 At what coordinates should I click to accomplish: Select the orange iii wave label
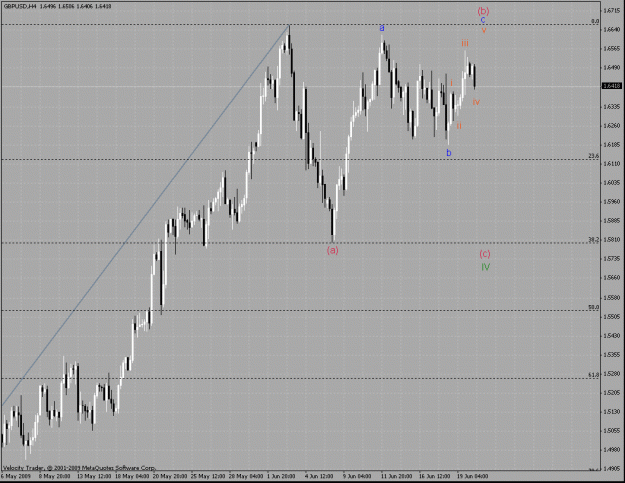(x=465, y=43)
